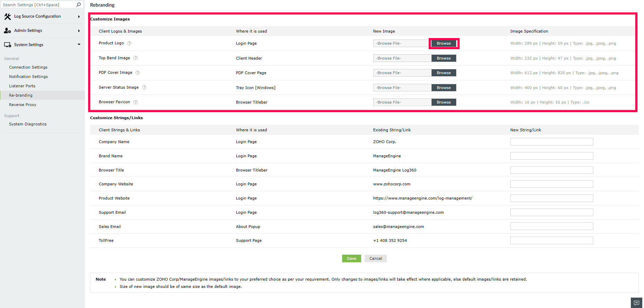Click the search magnifier icon in settings search
The width and height of the screenshot is (644, 308).
coord(79,5)
